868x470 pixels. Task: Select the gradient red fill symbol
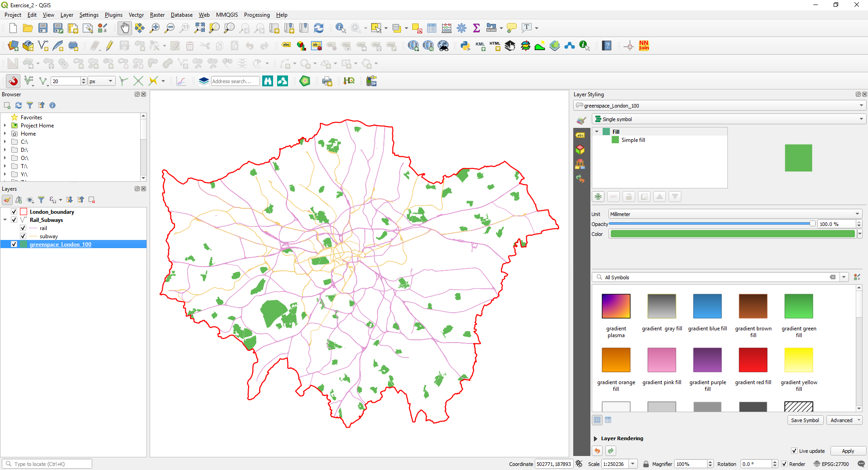(753, 367)
